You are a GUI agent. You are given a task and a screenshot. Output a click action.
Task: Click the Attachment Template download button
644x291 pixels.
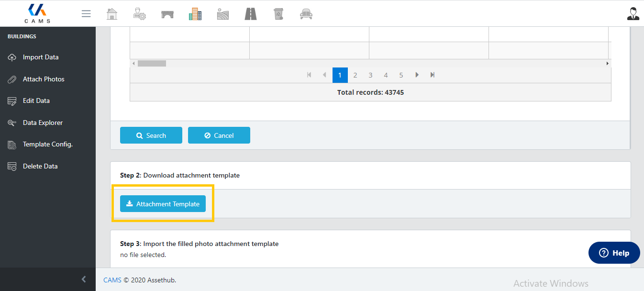click(163, 204)
